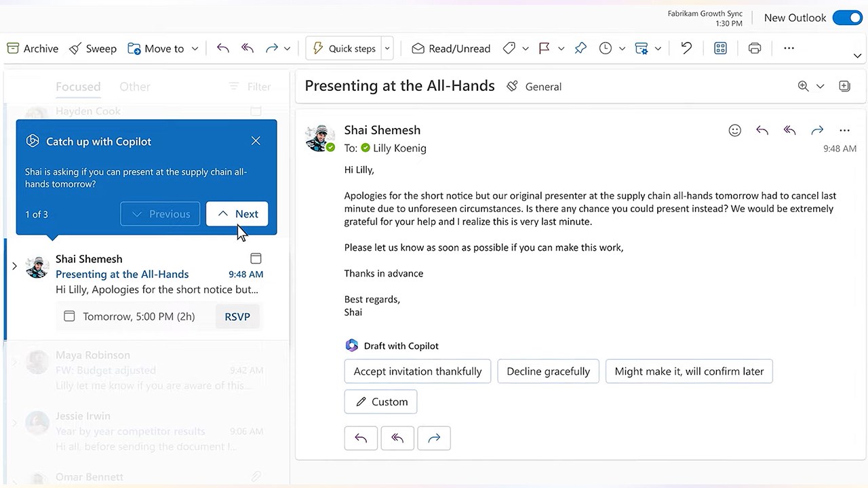Open the Rules dropdown arrow

pos(657,48)
